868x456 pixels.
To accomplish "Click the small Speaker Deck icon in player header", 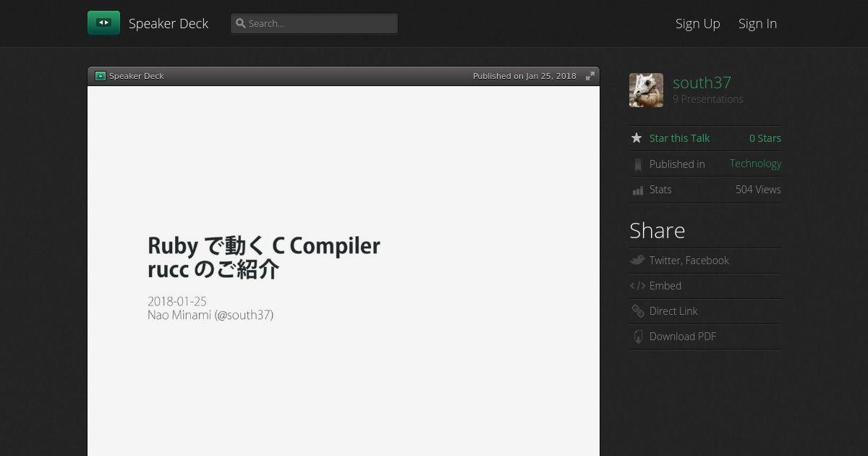I will pyautogui.click(x=101, y=76).
